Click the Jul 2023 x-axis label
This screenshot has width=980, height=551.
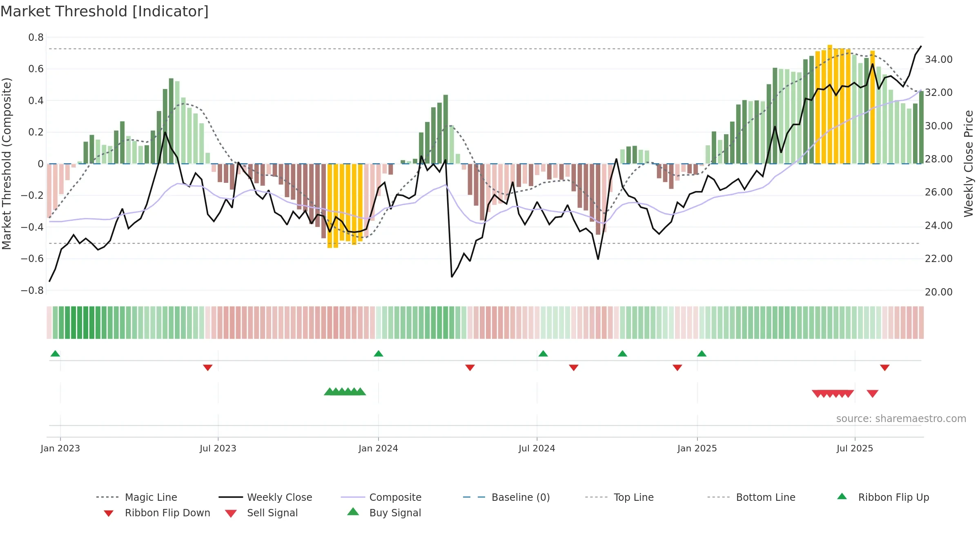point(218,448)
